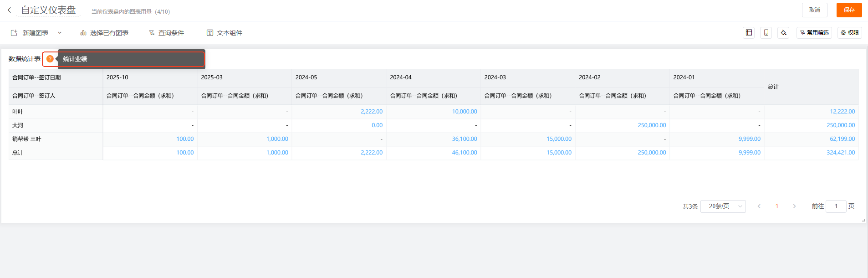The image size is (868, 278).
Task: Add a 文本组件 text component
Action: click(225, 33)
